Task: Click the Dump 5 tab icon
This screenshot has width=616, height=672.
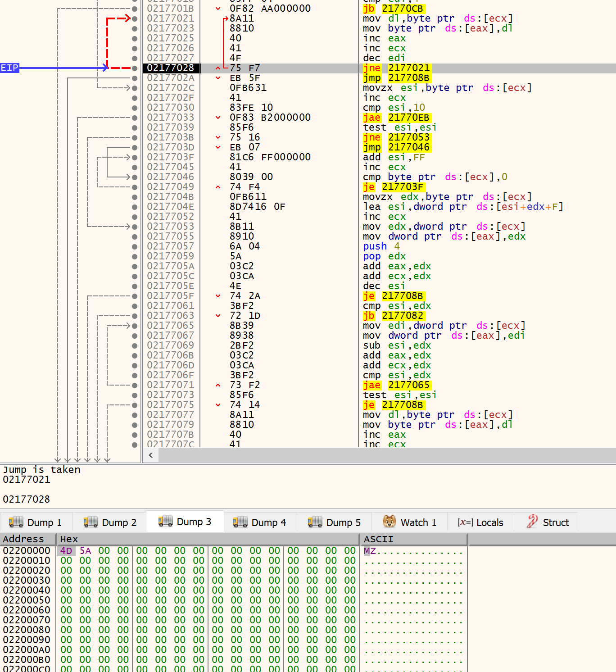Action: point(315,522)
